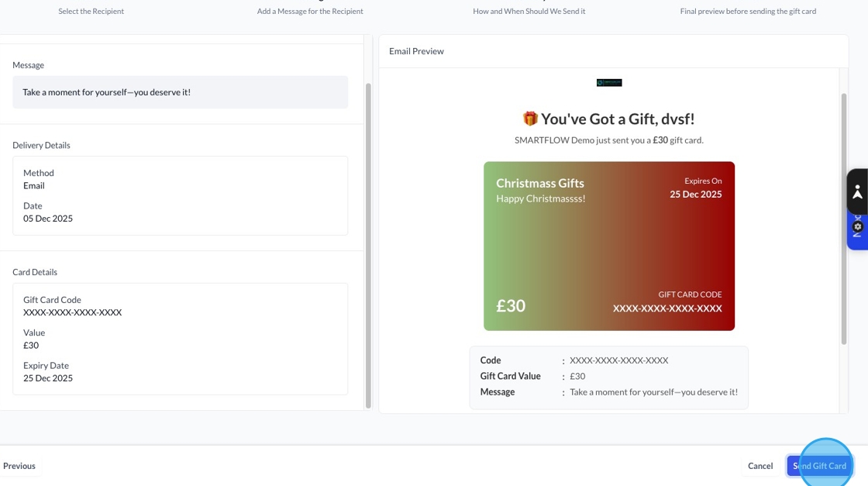Click the Card Details box

pyautogui.click(x=180, y=339)
